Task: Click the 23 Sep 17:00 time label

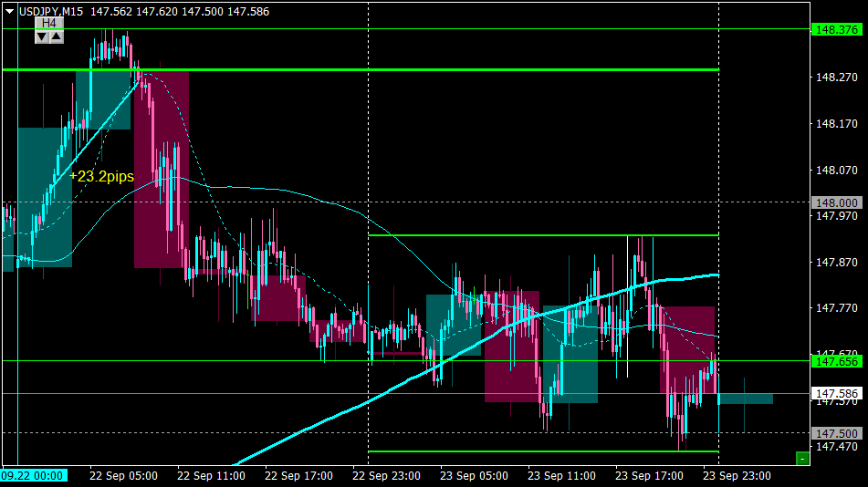Action: pos(649,475)
